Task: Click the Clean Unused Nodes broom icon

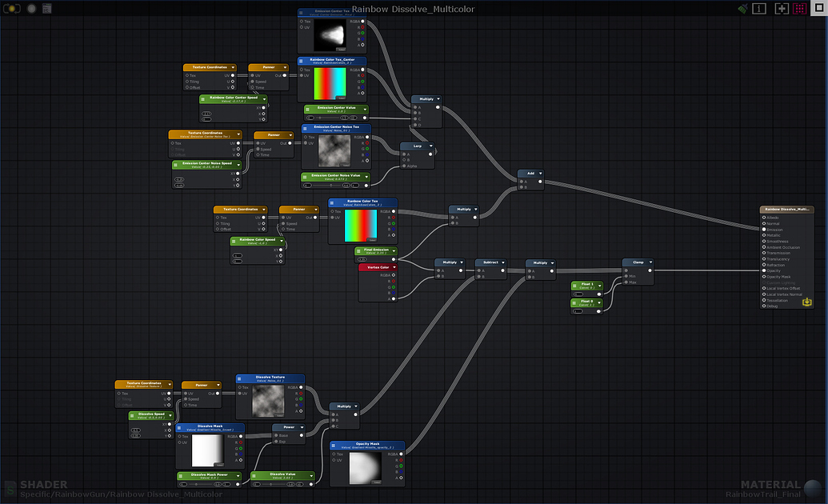Action: (x=742, y=9)
